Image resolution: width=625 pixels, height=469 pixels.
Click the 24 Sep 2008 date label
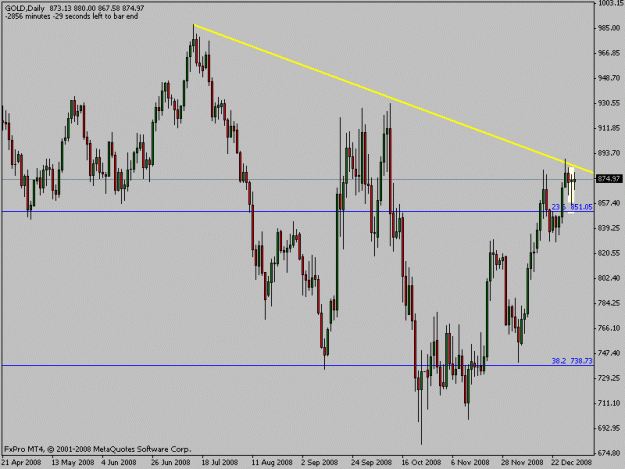pos(371,462)
